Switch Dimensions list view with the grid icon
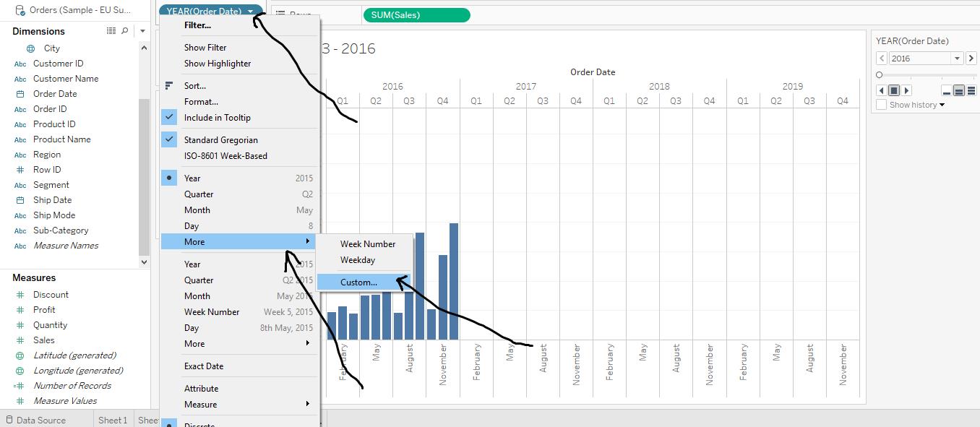This screenshot has height=427, width=980. point(111,31)
